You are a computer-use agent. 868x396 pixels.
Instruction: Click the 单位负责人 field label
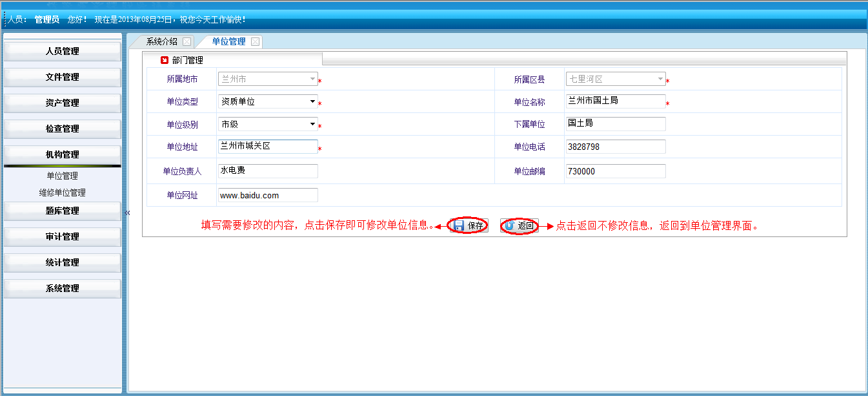tap(182, 172)
